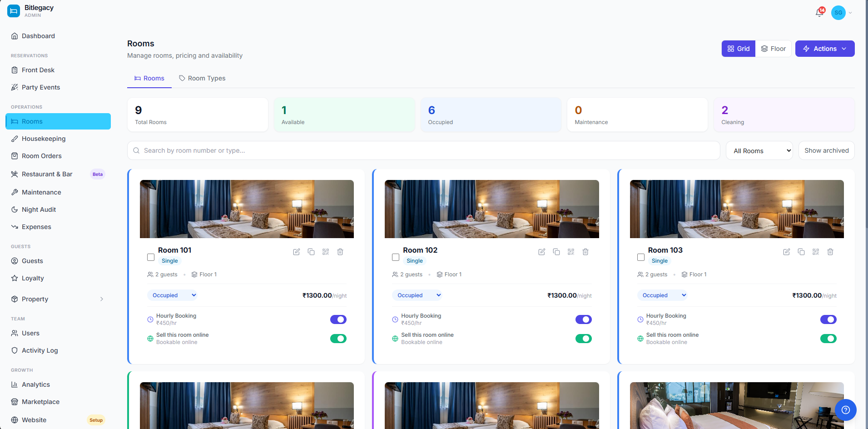
Task: Click Room 101 photo thumbnail
Action: pyautogui.click(x=247, y=209)
